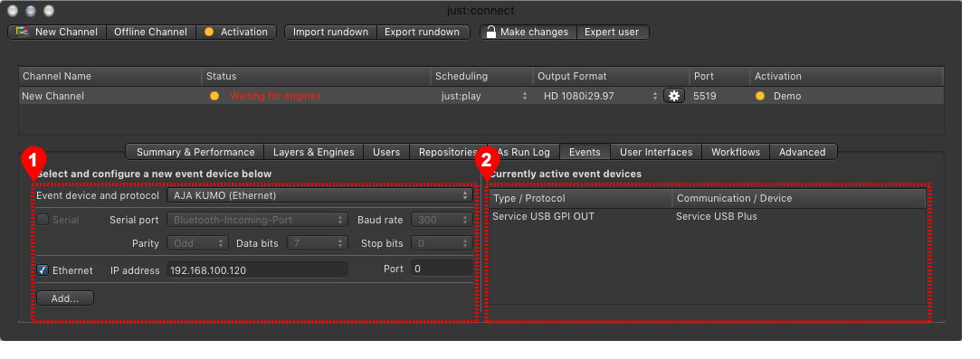Click the Offline Channel button
Image resolution: width=980 pixels, height=359 pixels.
[x=150, y=32]
